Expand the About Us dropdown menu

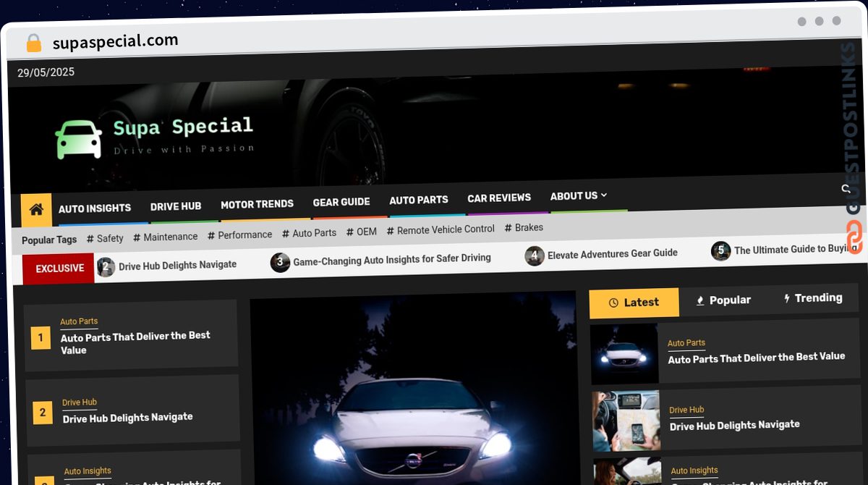coord(578,196)
